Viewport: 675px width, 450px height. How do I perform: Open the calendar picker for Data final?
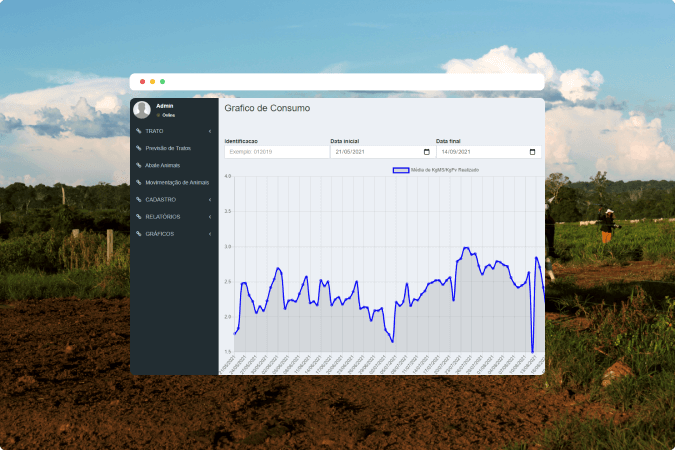(533, 152)
